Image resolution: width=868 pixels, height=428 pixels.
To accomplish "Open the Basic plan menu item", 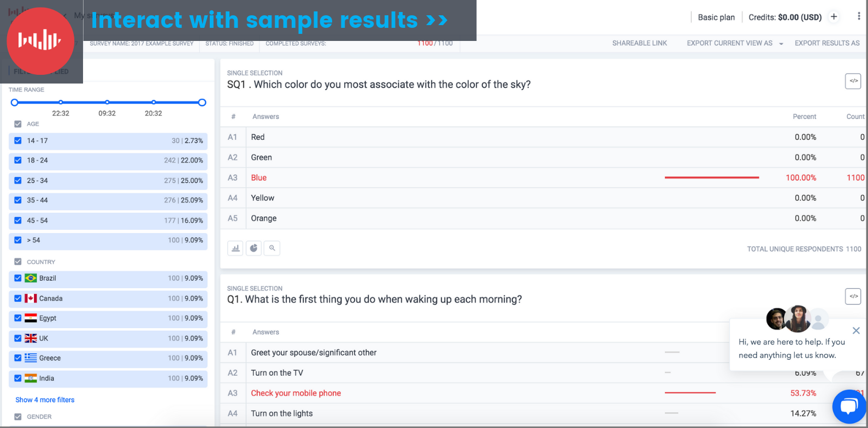I will coord(716,17).
